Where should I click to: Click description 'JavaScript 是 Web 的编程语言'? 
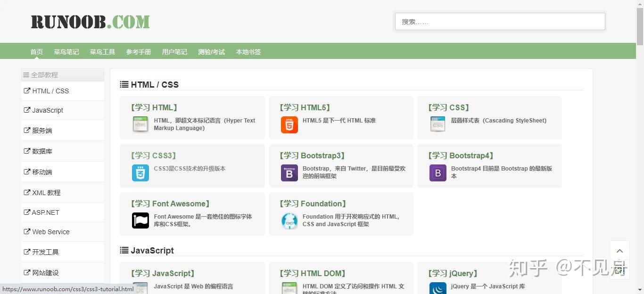pyautogui.click(x=193, y=286)
